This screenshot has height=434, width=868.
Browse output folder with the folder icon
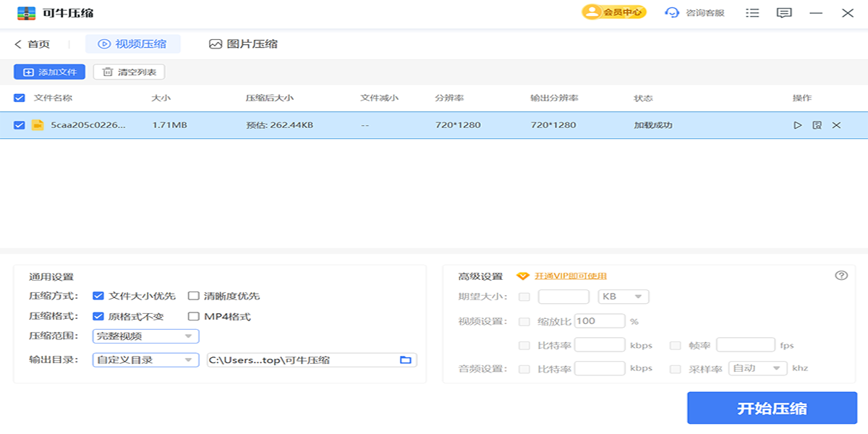(406, 359)
